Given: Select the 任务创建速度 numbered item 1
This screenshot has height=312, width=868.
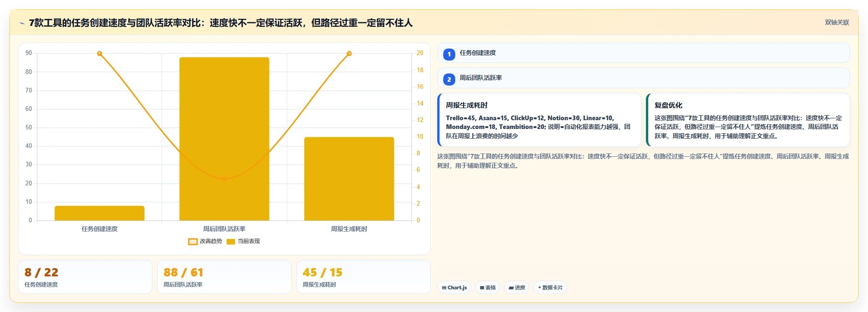Looking at the screenshot, I should tap(643, 53).
